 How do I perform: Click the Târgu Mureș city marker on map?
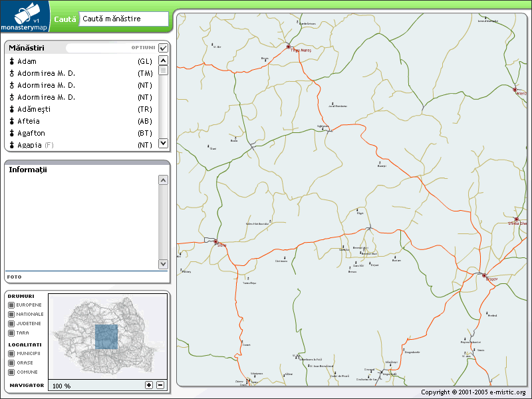(x=289, y=47)
